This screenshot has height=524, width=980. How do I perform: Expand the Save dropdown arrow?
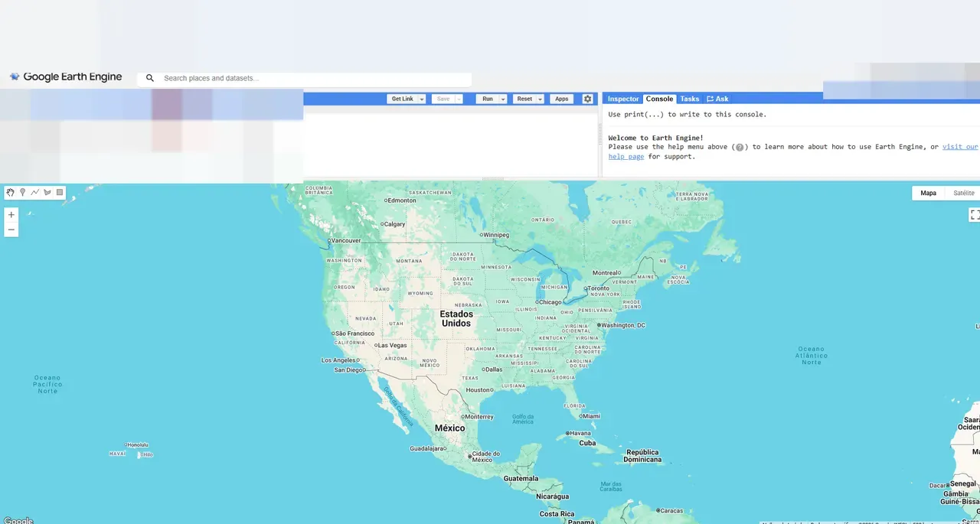[459, 99]
